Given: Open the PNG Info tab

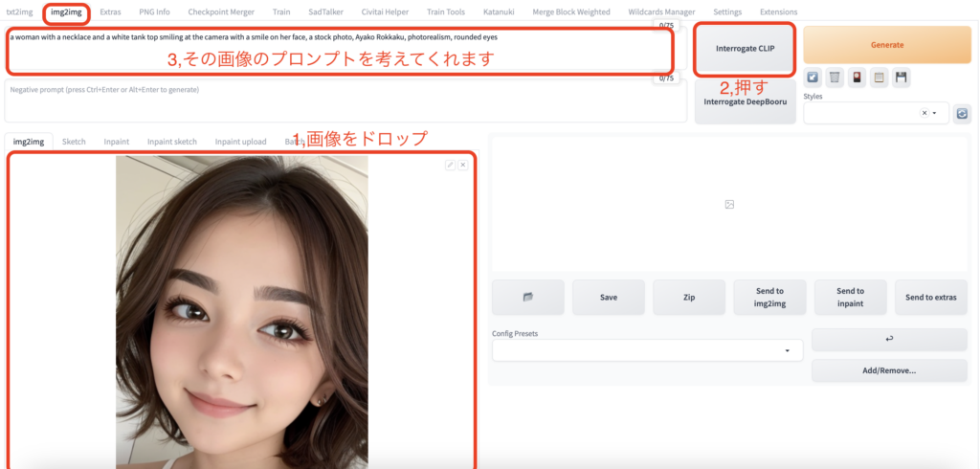Looking at the screenshot, I should point(153,11).
